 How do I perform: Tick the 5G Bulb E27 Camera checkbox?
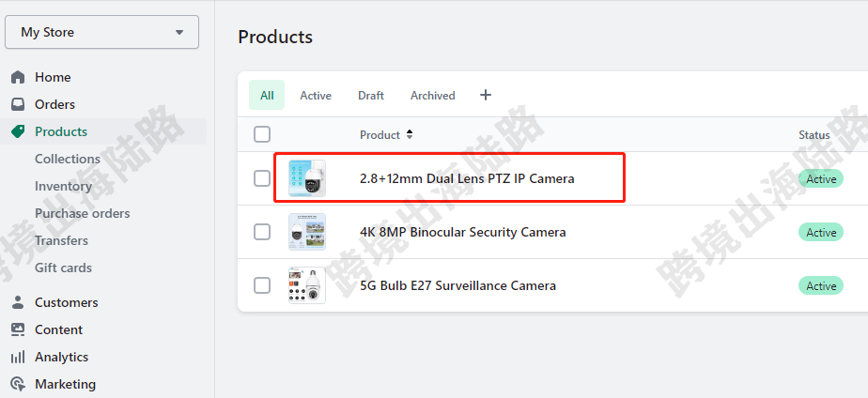262,285
